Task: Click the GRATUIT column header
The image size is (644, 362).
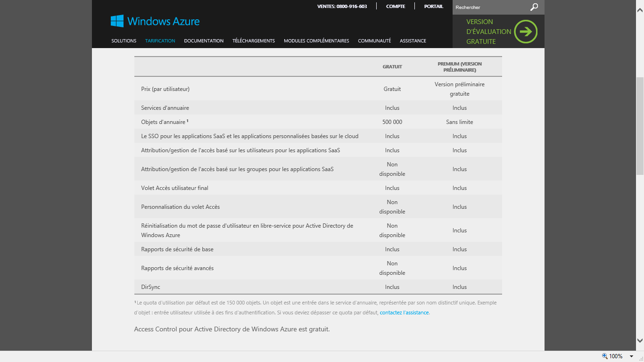Action: click(392, 67)
